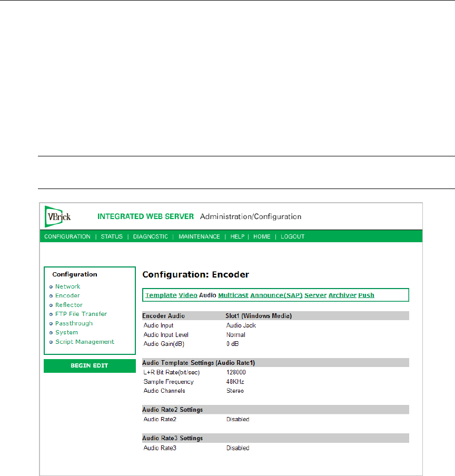Click LOGOUT in the green bar
This screenshot has height=476, width=455.
293,236
